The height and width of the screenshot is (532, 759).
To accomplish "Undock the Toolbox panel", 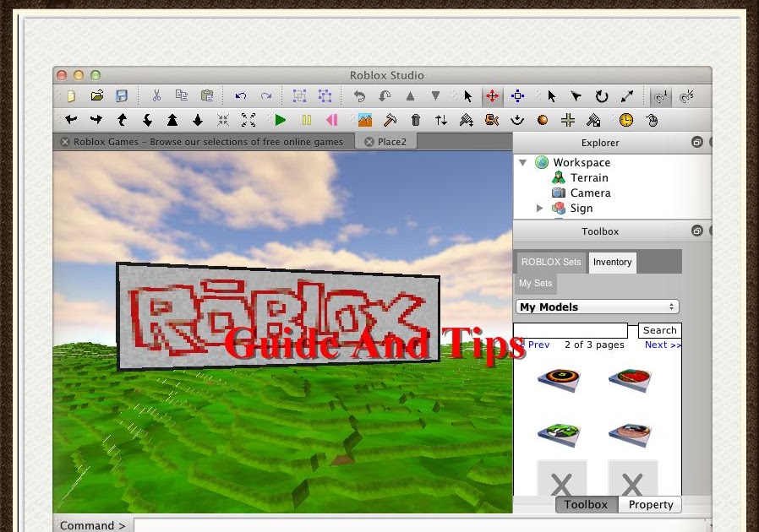I will 697,231.
